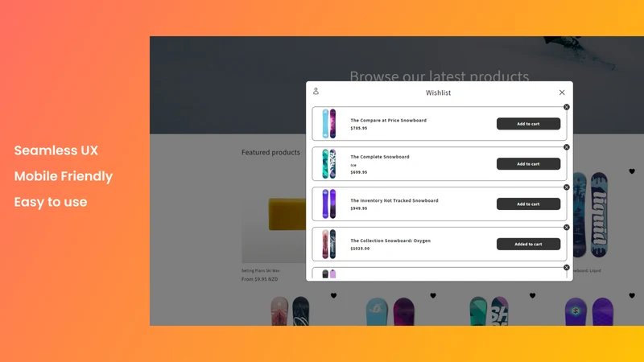The image size is (644, 362).
Task: Open The Inventory Not Tracked Snowboard thumbnail
Action: pos(329,204)
